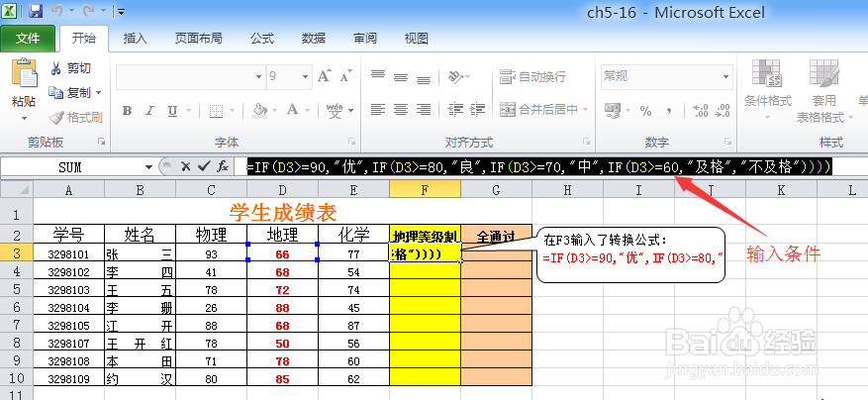868x400 pixels.
Task: Open the quick access toolbar customize arrow
Action: coord(121,11)
